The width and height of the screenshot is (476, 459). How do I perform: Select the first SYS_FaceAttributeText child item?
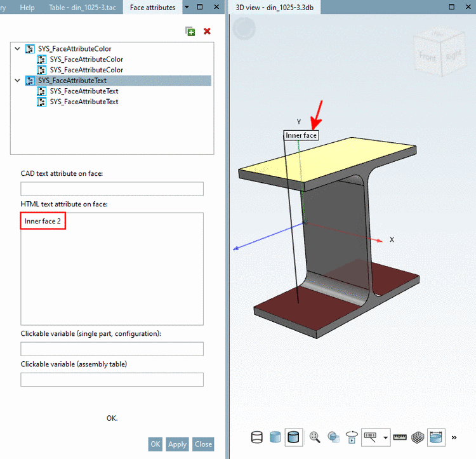(84, 91)
